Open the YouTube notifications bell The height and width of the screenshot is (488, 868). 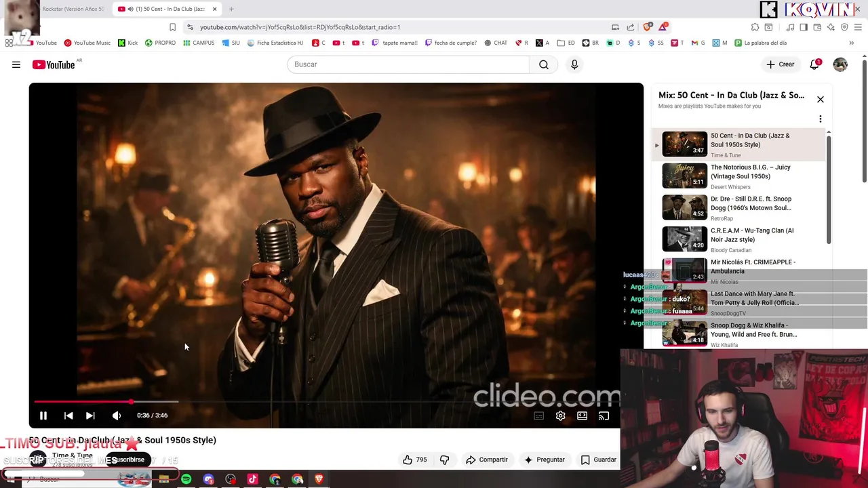[815, 64]
